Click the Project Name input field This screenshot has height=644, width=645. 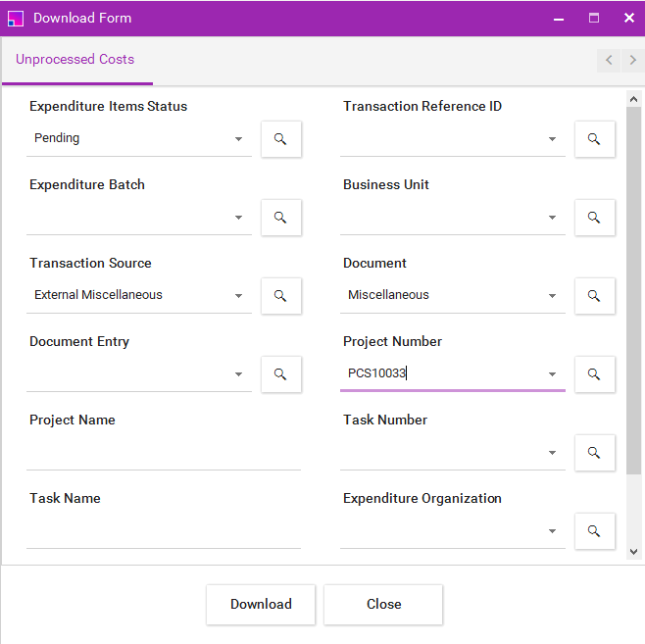pos(164,453)
